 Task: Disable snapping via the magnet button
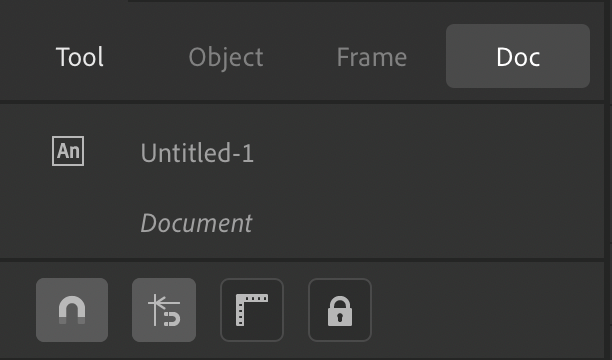pos(72,310)
